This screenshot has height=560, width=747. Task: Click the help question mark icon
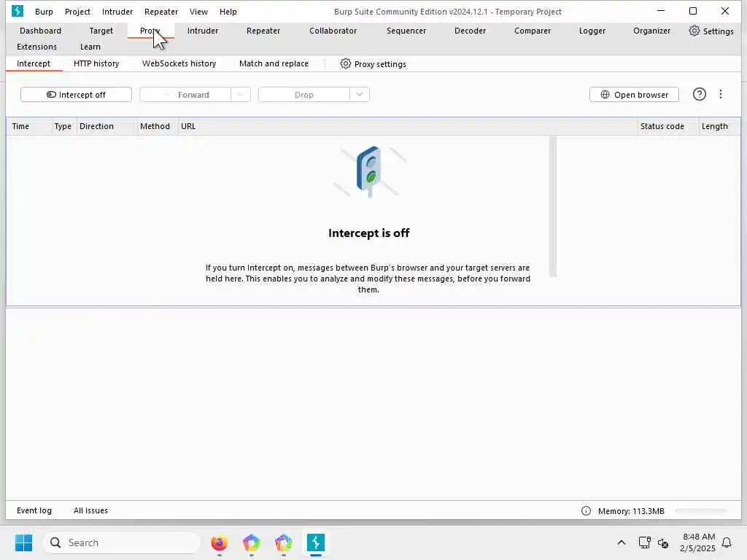[699, 94]
